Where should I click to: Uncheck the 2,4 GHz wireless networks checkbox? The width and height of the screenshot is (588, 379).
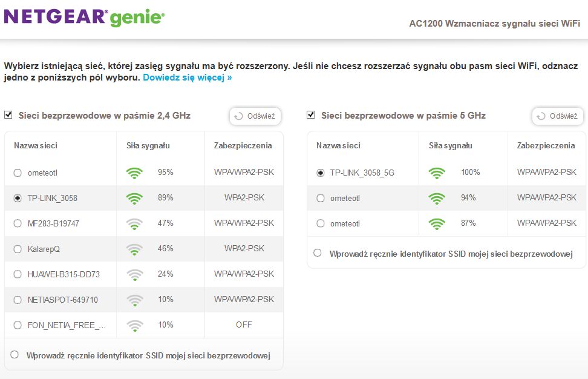click(x=8, y=115)
